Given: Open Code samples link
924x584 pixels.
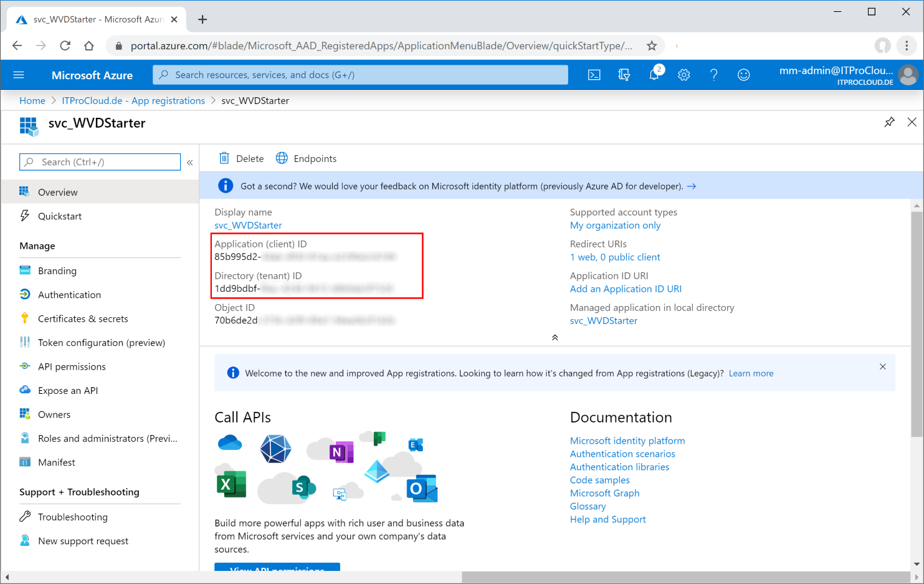Looking at the screenshot, I should (600, 480).
